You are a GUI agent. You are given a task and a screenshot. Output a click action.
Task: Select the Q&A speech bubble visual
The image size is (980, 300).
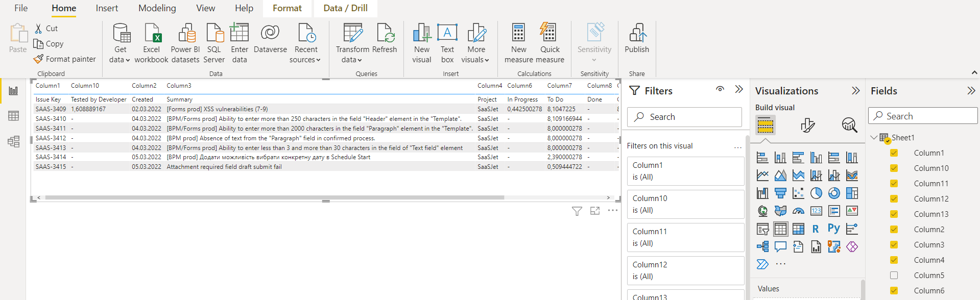780,247
